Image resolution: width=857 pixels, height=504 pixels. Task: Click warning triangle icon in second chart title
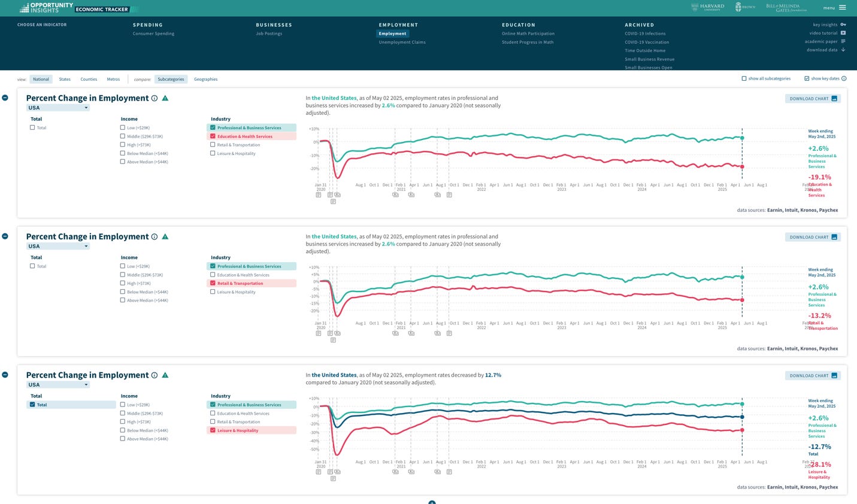pyautogui.click(x=165, y=236)
